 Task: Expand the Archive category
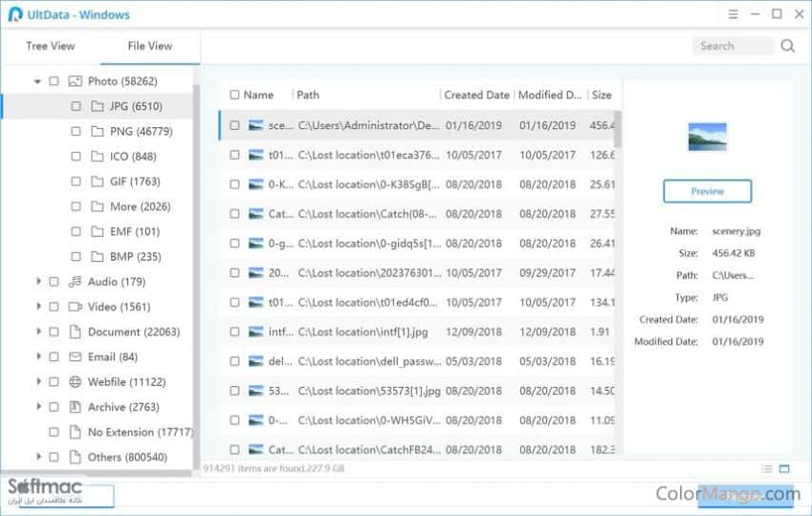pos(38,406)
